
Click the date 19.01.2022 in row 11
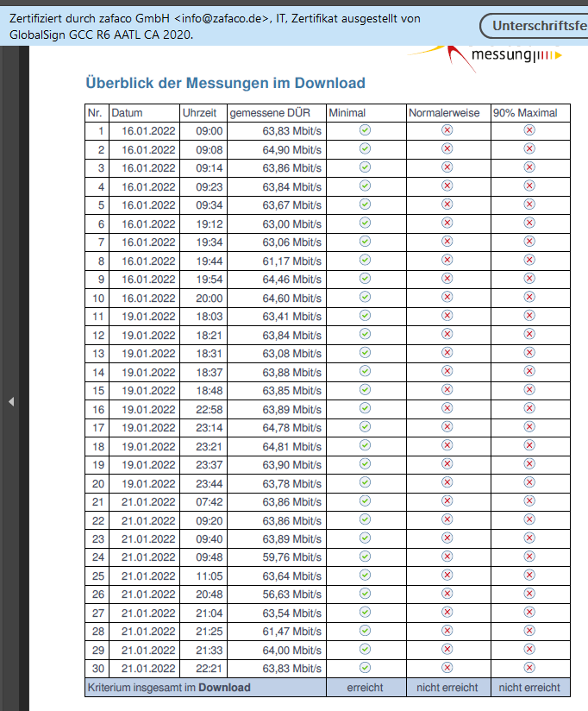[x=148, y=317]
